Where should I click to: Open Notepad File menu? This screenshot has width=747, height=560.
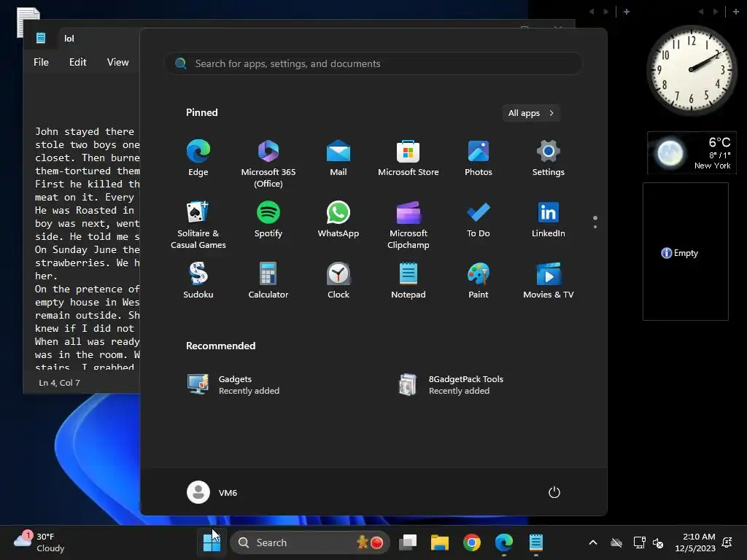(41, 62)
